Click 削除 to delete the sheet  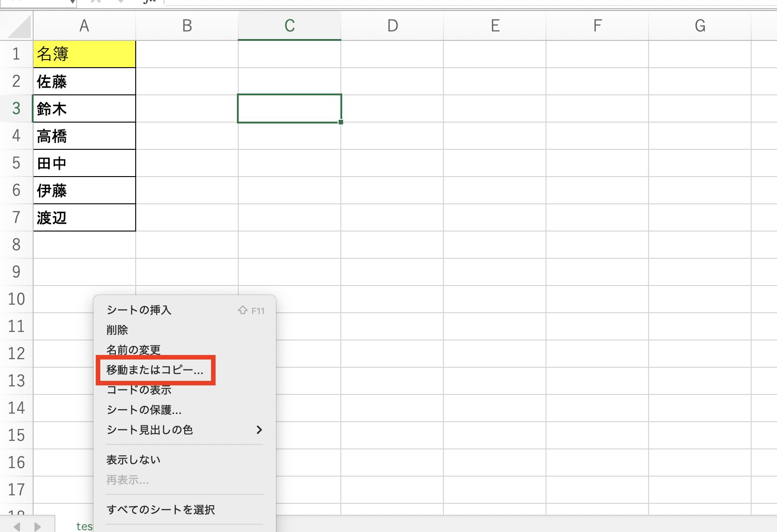[117, 330]
